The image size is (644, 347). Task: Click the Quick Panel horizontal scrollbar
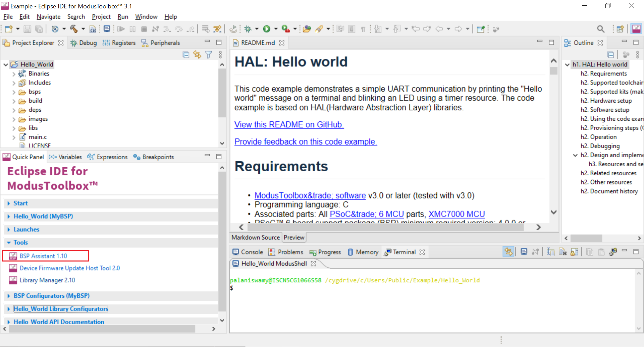tap(102, 329)
